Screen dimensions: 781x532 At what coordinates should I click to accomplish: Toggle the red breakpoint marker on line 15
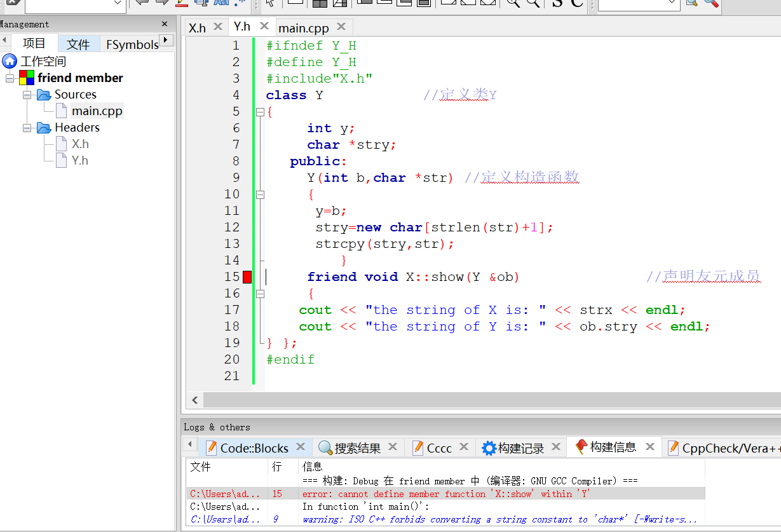pyautogui.click(x=247, y=276)
